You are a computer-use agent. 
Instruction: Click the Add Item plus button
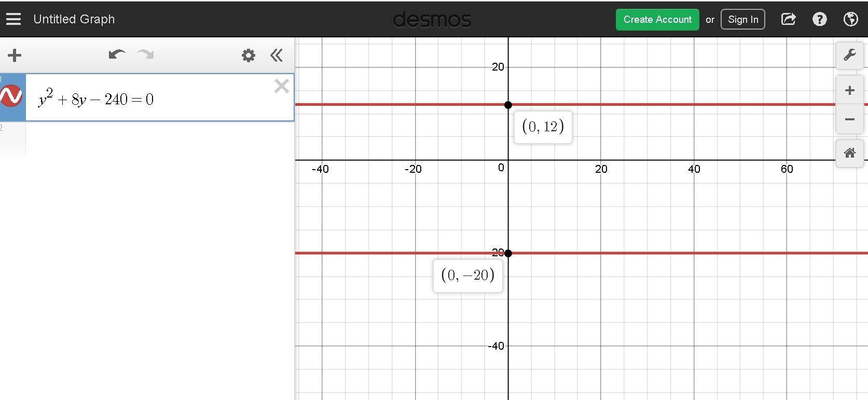[x=15, y=56]
